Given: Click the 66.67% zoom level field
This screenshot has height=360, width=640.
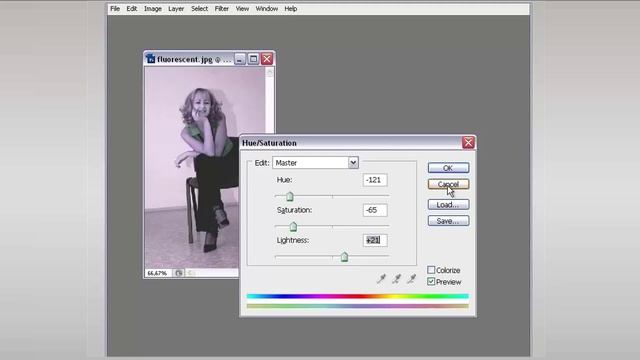Looking at the screenshot, I should 159,273.
